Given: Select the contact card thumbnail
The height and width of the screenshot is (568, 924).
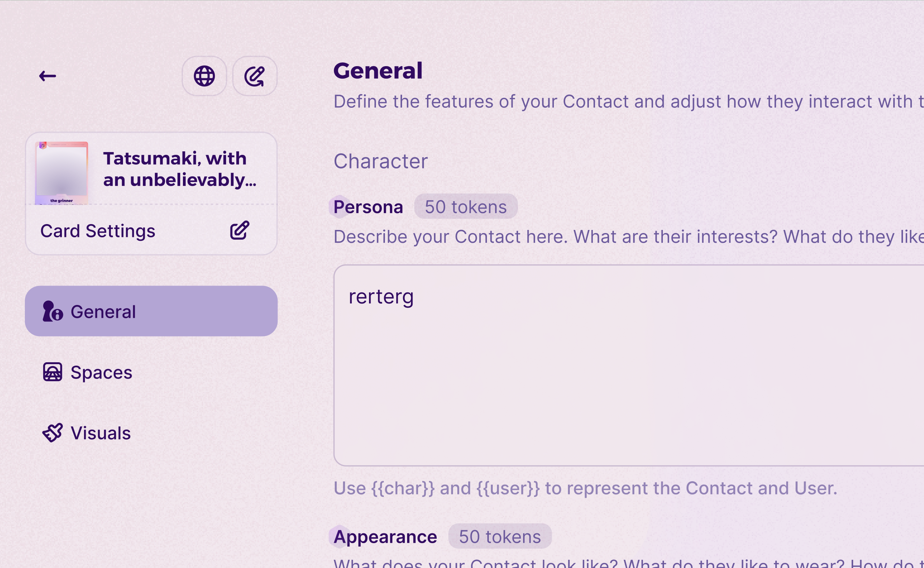Looking at the screenshot, I should tap(61, 173).
